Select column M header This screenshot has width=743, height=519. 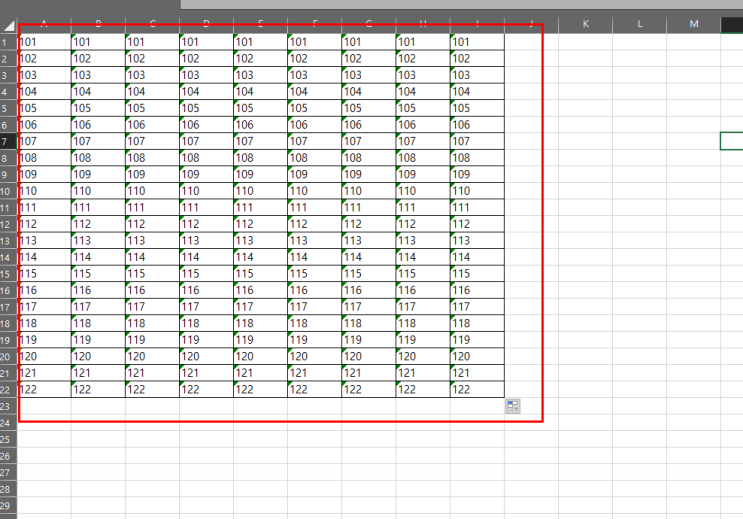click(x=694, y=24)
